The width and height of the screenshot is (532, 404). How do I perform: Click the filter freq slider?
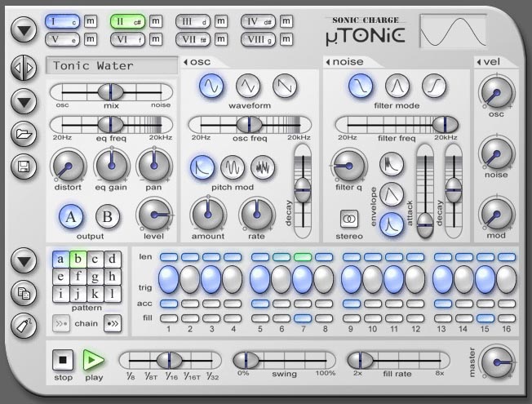397,125
